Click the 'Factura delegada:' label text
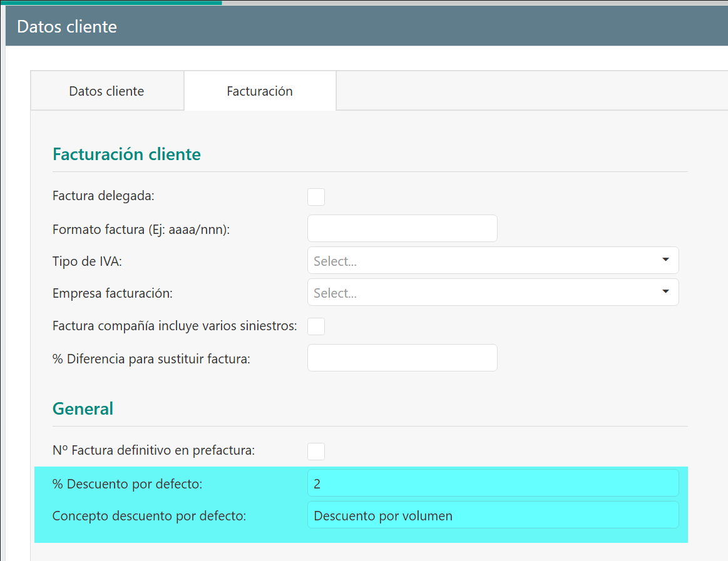 (x=103, y=196)
